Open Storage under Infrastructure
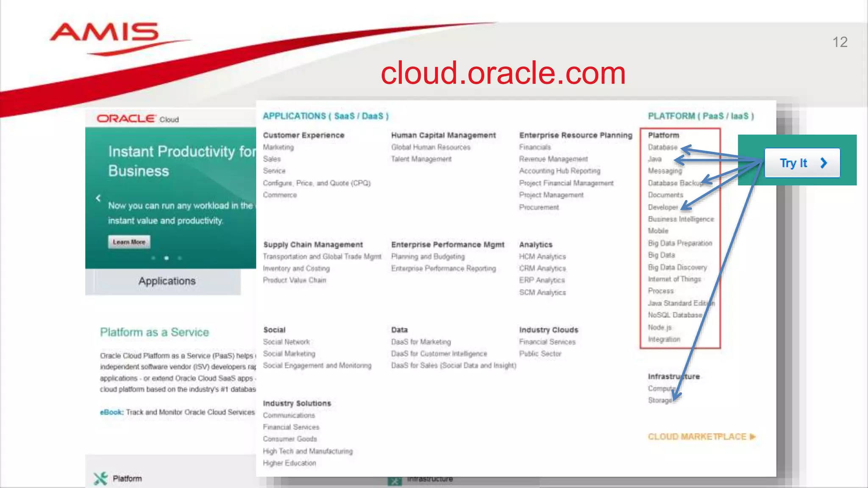The width and height of the screenshot is (868, 488). (660, 400)
